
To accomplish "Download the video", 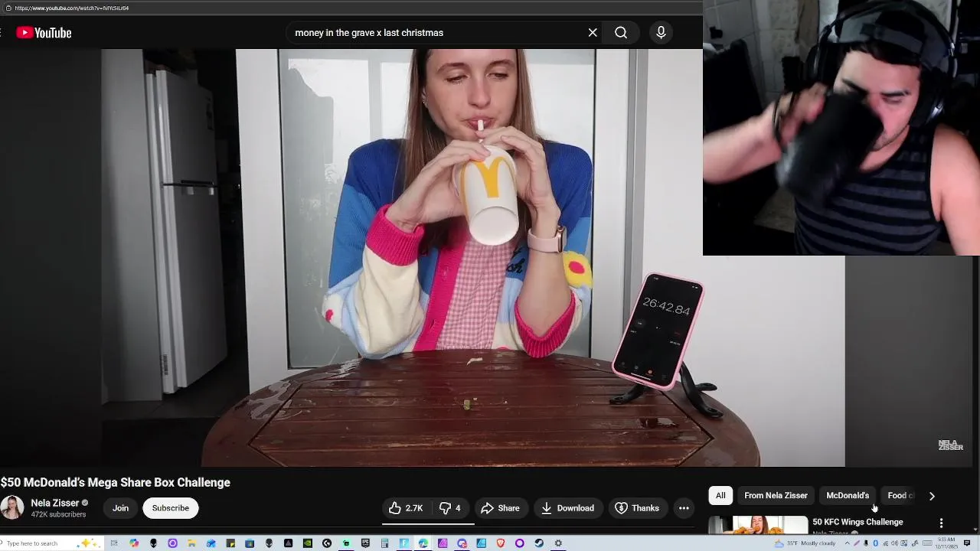I will pos(567,508).
